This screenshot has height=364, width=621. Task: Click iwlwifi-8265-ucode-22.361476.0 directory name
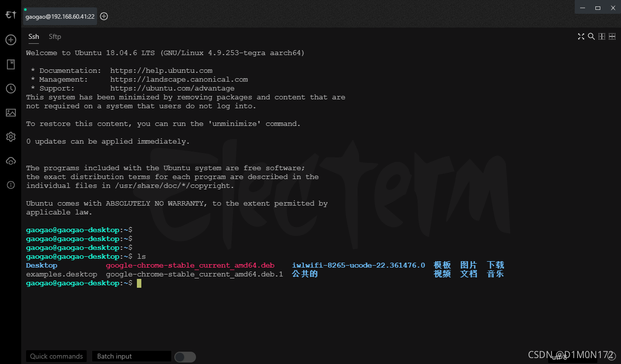[359, 265]
